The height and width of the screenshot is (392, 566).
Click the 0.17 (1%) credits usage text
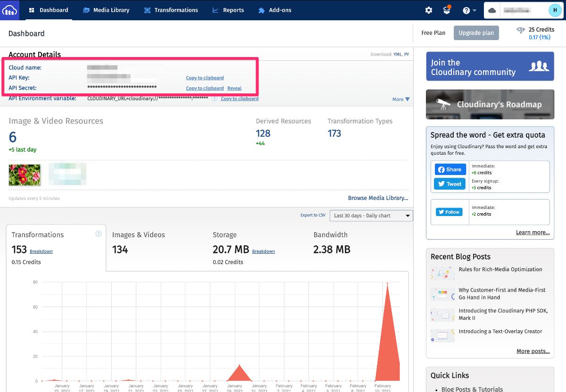click(539, 37)
